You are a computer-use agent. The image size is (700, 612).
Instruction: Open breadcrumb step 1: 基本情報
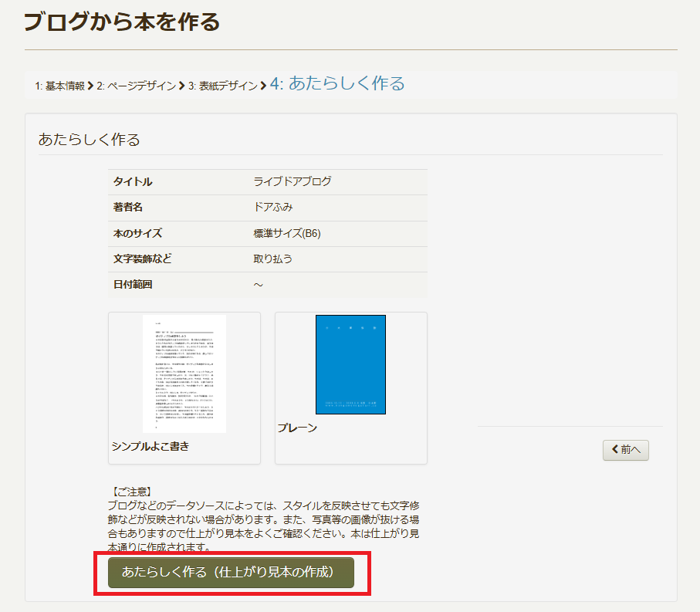pos(60,86)
